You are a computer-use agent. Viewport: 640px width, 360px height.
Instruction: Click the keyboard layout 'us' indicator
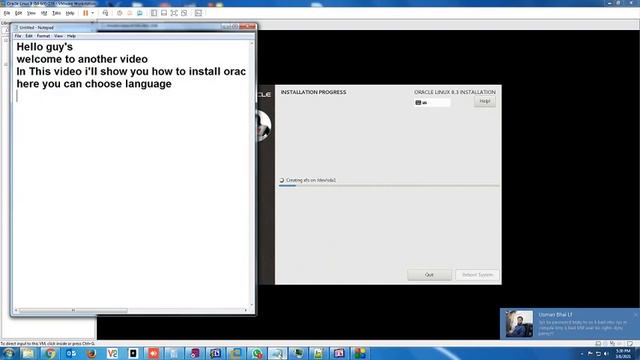click(432, 102)
